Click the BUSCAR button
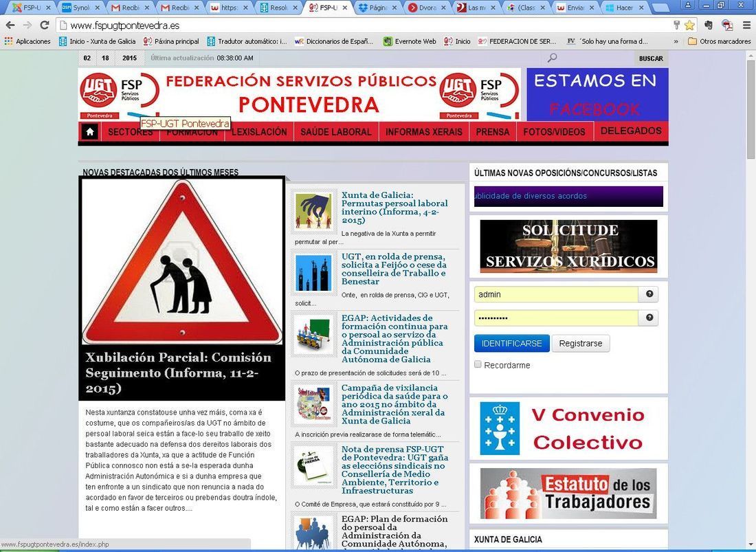The image size is (756, 552). click(651, 58)
